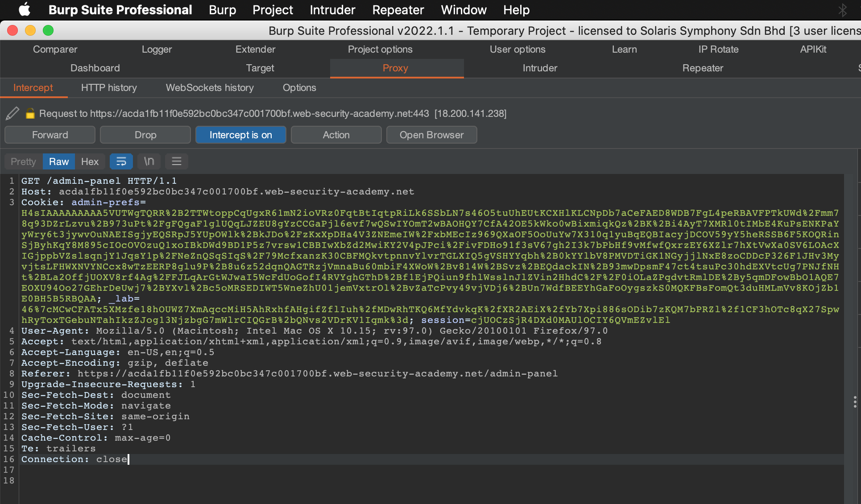
Task: Switch to the Target tab
Action: 260,68
